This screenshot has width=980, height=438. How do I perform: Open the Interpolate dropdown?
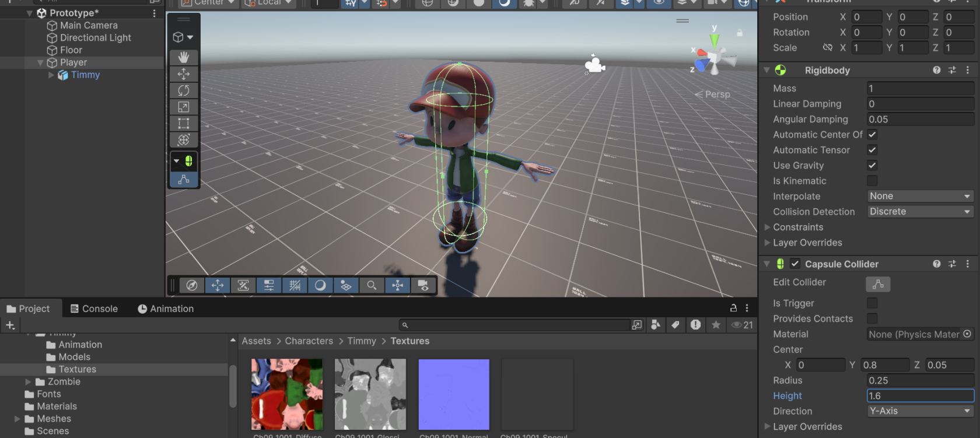(921, 197)
